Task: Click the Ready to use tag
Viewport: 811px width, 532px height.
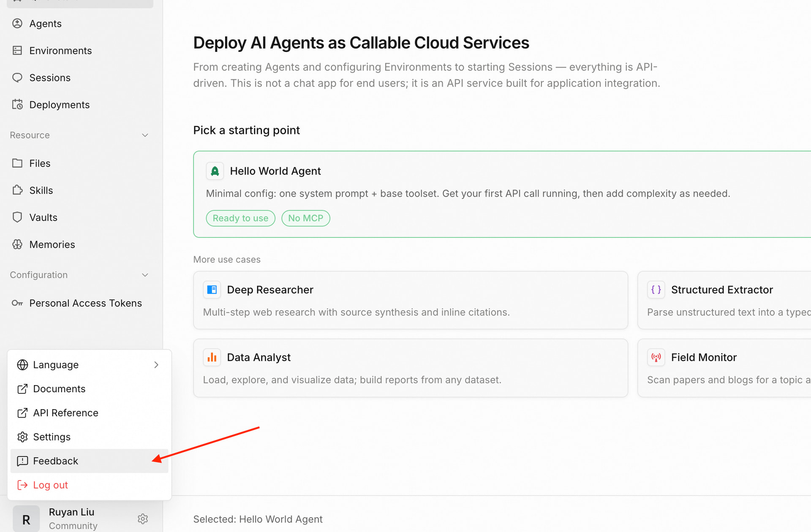Action: [x=240, y=218]
